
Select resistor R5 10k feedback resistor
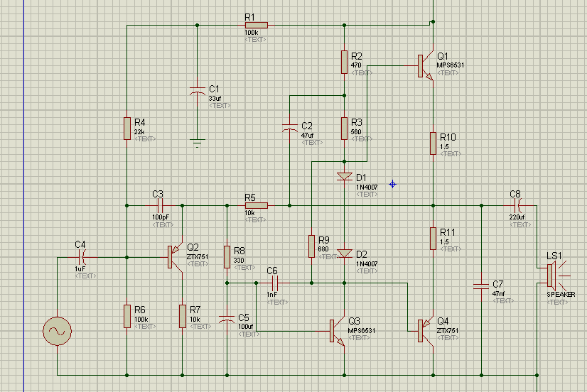[256, 206]
